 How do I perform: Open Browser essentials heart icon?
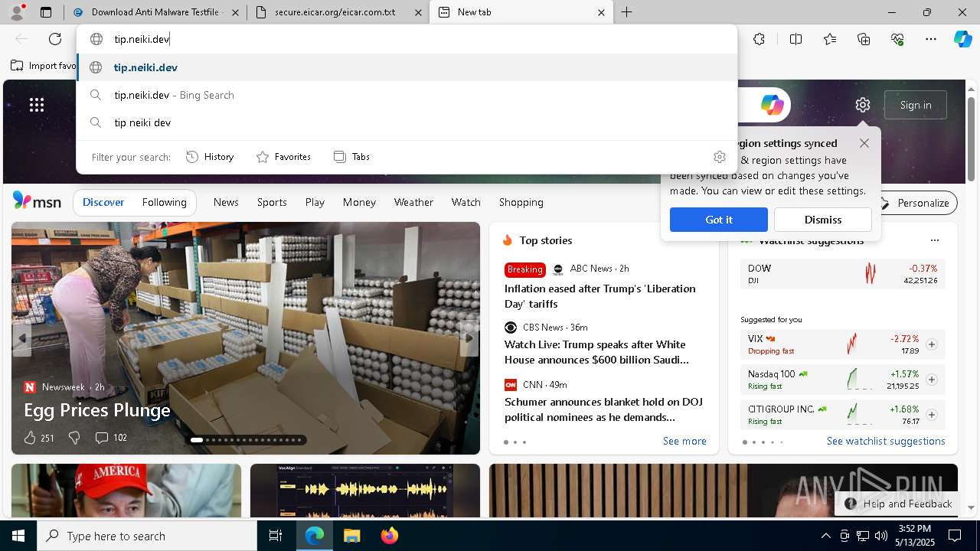click(x=897, y=39)
